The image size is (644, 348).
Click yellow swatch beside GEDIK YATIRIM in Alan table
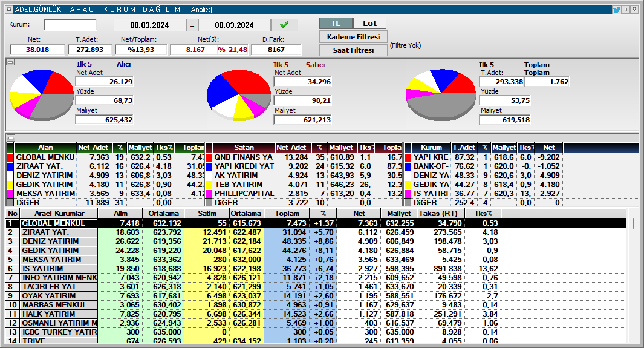pos(10,185)
